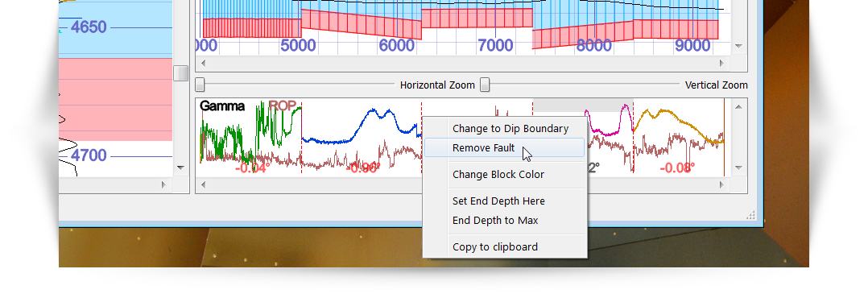Adjust the Vertical Zoom slider handle
The height and width of the screenshot is (298, 868).
[x=485, y=85]
